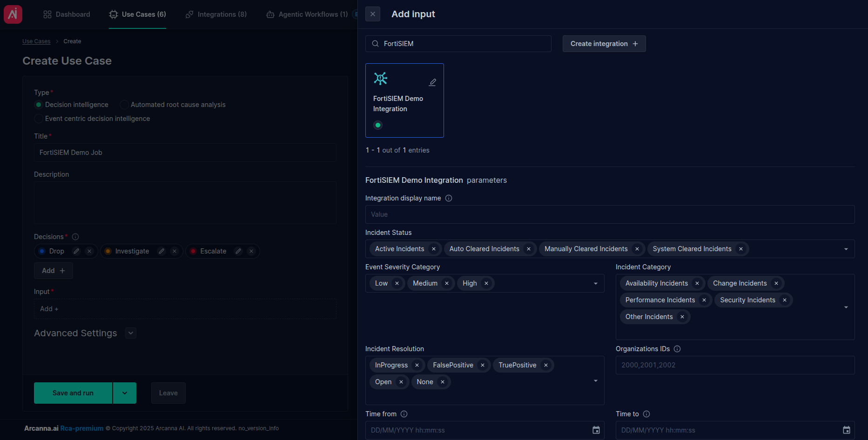Remove the Low severity tag
The image size is (868, 440).
click(x=397, y=283)
